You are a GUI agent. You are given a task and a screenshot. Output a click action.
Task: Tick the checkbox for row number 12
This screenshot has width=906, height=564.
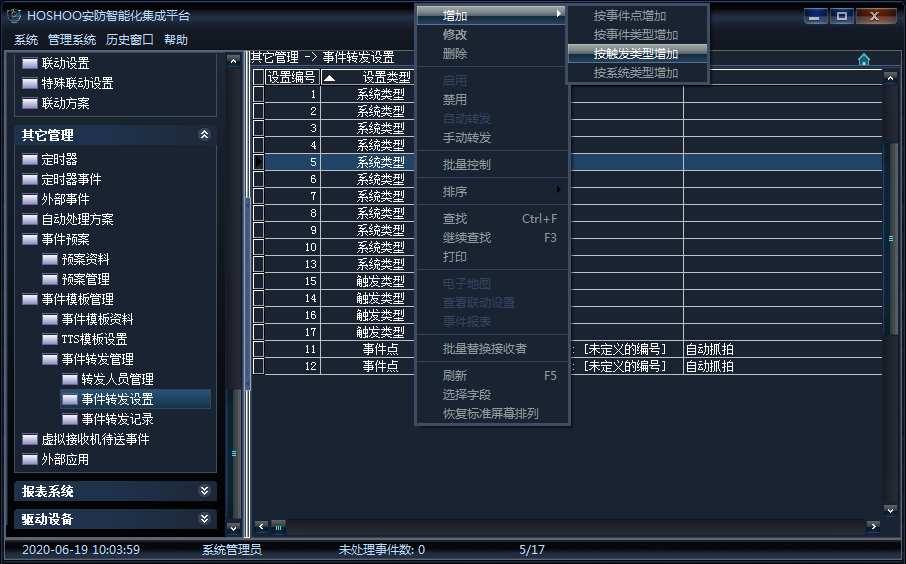coord(258,366)
